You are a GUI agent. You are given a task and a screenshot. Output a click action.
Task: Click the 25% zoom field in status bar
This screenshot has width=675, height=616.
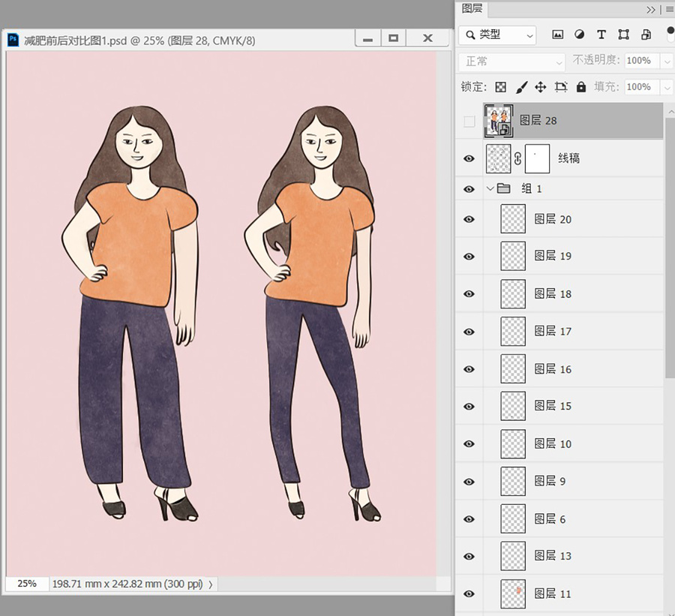tap(27, 584)
